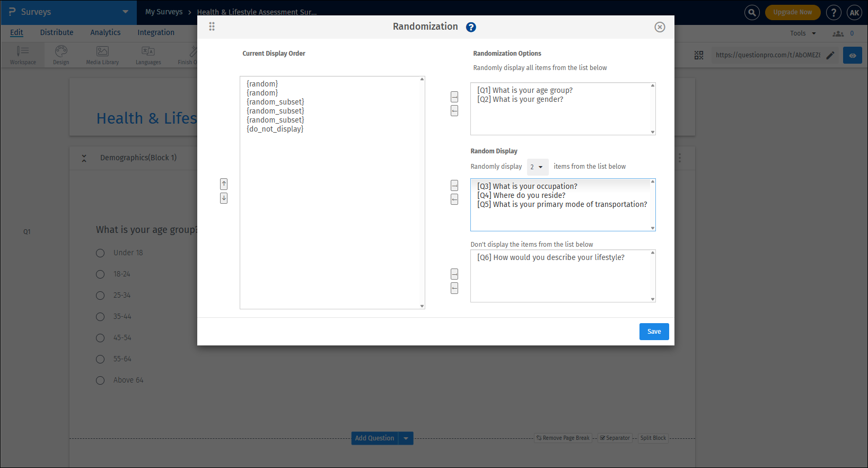Open the Randomization help icon
Viewport: 868px width, 468px height.
pos(471,27)
